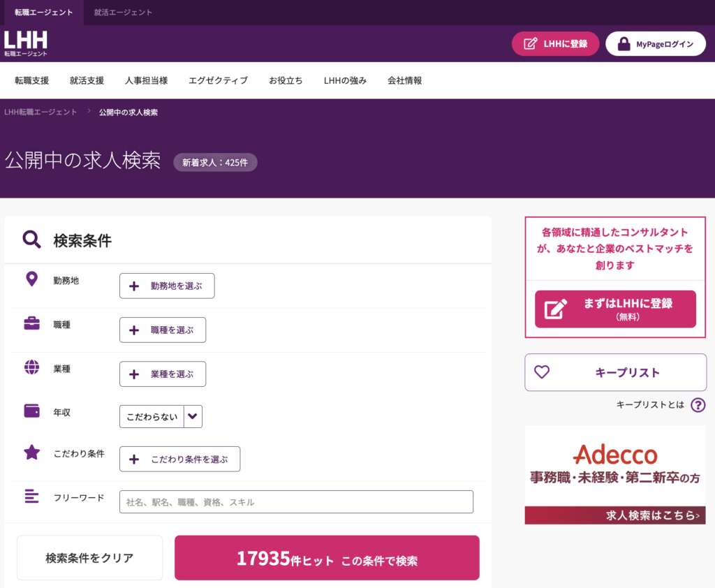Click the chevron arrow of 年収 dropdown
The width and height of the screenshot is (715, 588).
[x=193, y=416]
